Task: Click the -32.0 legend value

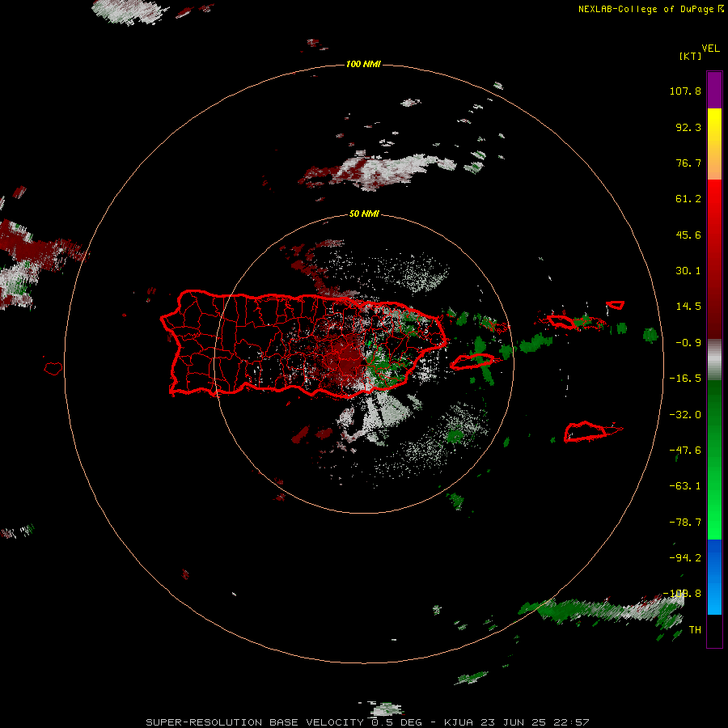Action: click(685, 415)
